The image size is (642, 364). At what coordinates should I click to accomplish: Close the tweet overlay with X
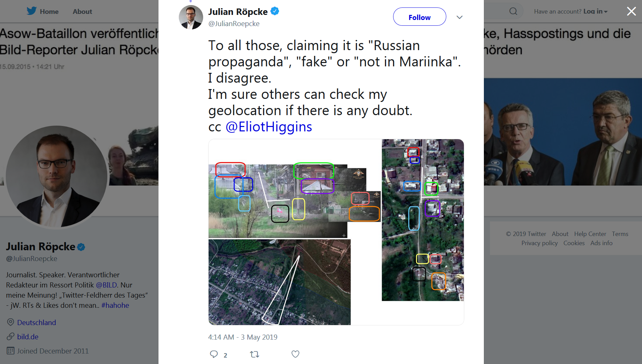pos(631,11)
